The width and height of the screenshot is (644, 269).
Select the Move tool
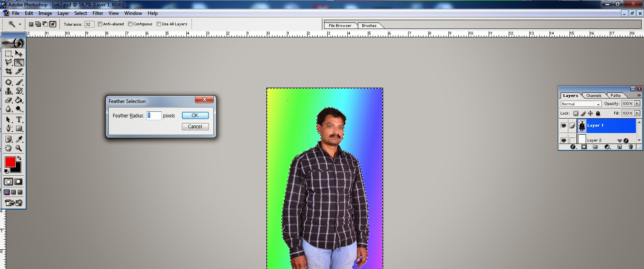point(19,53)
